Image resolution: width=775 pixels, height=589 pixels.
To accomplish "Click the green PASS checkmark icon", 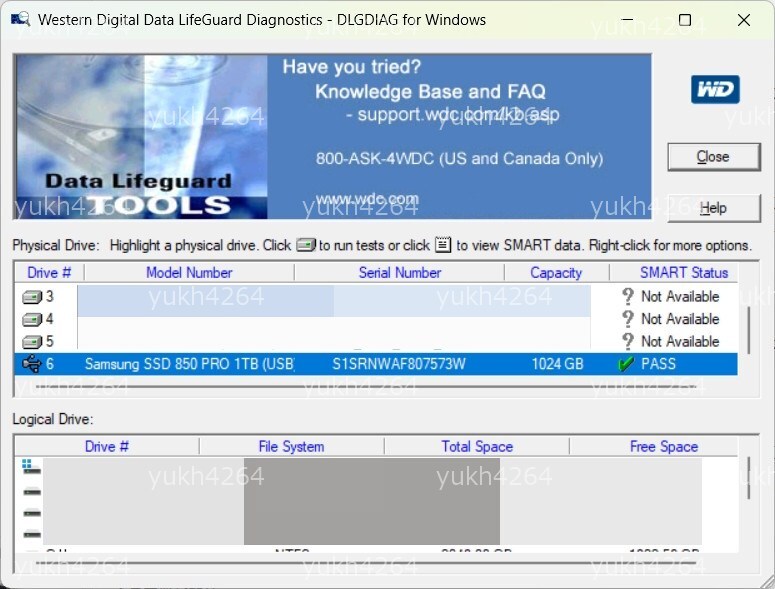I will pyautogui.click(x=626, y=364).
